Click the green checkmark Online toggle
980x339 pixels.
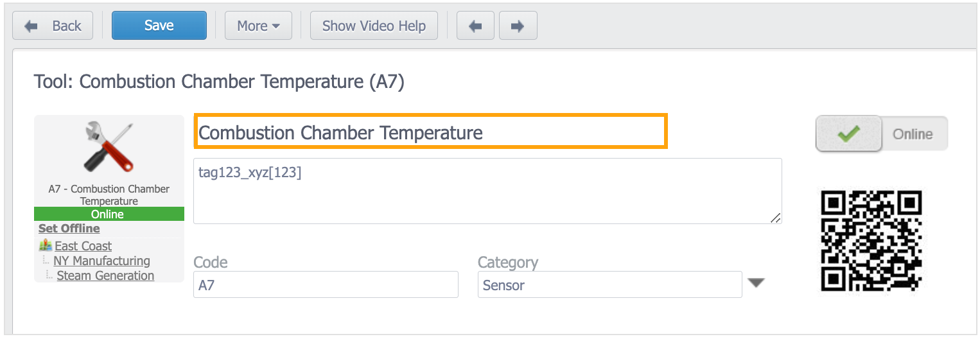point(848,134)
